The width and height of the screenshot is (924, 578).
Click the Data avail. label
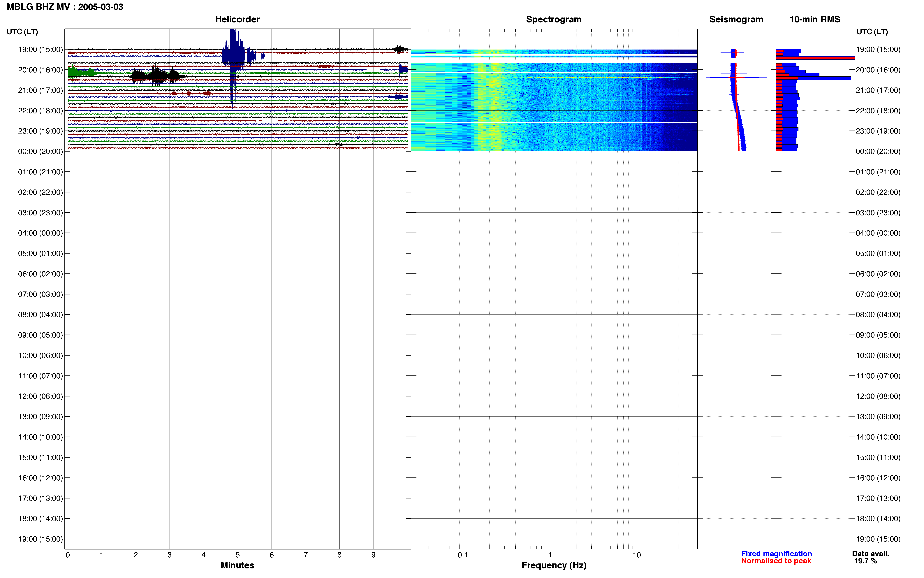(x=870, y=554)
